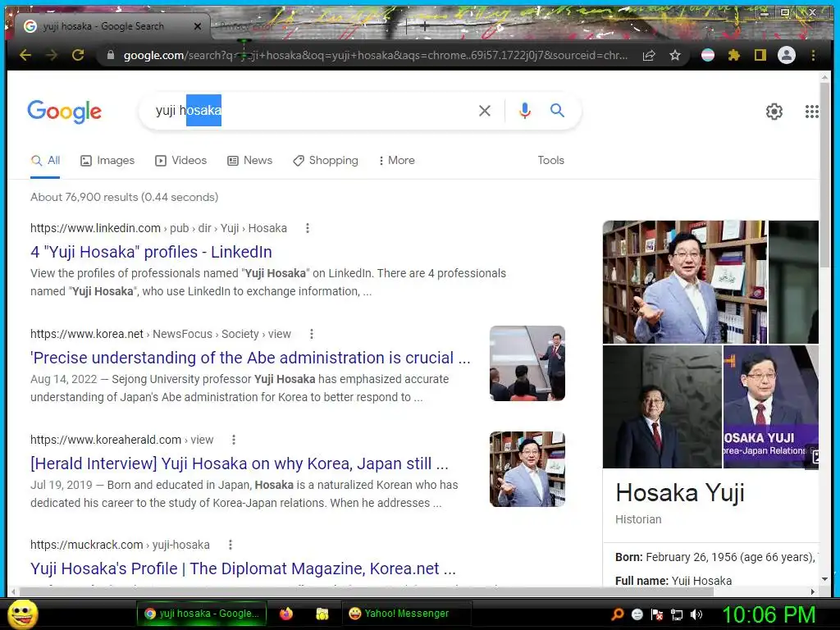Click the 'Hosaka Yuji' panel title

click(680, 493)
